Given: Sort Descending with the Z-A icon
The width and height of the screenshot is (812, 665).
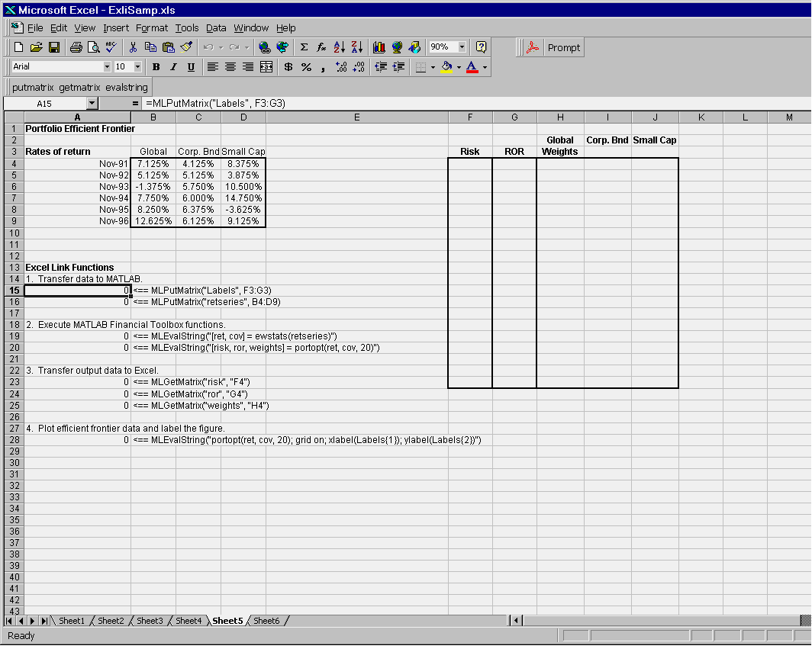Looking at the screenshot, I should (357, 47).
